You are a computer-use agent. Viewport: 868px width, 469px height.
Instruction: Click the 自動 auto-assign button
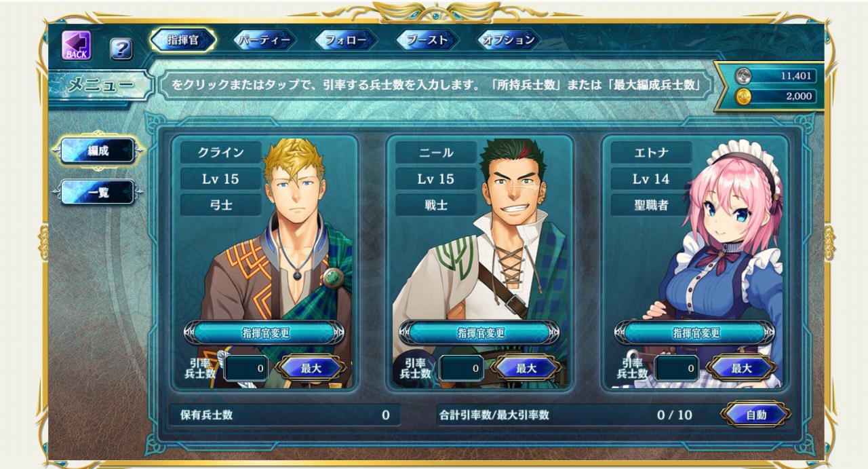tap(755, 415)
